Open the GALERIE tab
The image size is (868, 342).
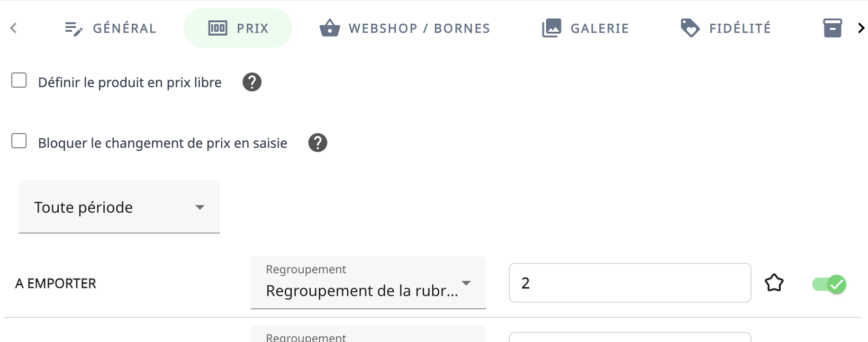[586, 28]
